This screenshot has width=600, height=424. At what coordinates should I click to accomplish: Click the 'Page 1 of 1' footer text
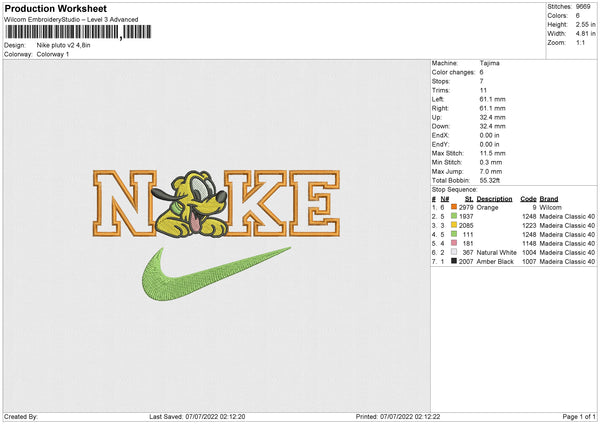[579, 416]
